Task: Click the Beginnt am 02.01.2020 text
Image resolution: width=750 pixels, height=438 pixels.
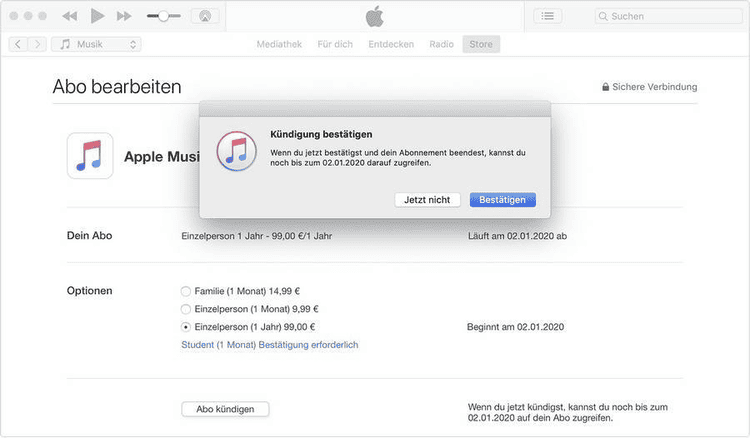Action: pos(516,327)
